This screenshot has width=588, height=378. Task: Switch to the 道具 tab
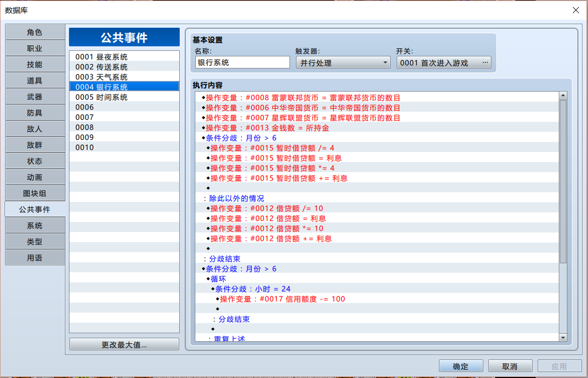click(35, 81)
